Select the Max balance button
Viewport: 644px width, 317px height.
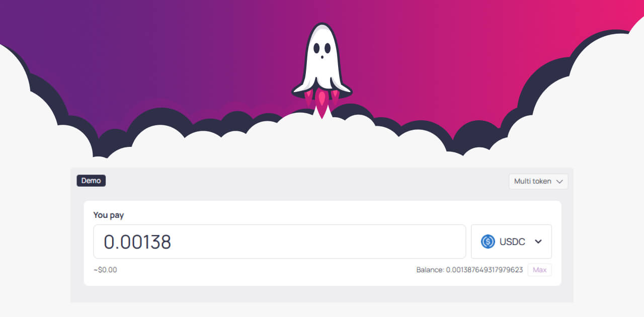[540, 270]
